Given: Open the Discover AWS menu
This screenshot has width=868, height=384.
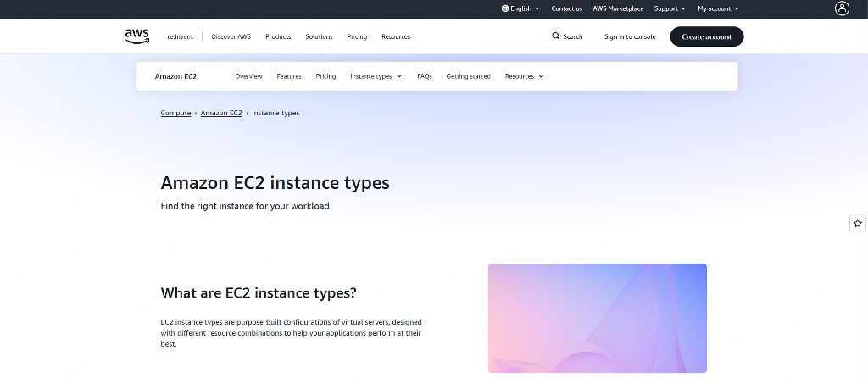Looking at the screenshot, I should pos(231,36).
